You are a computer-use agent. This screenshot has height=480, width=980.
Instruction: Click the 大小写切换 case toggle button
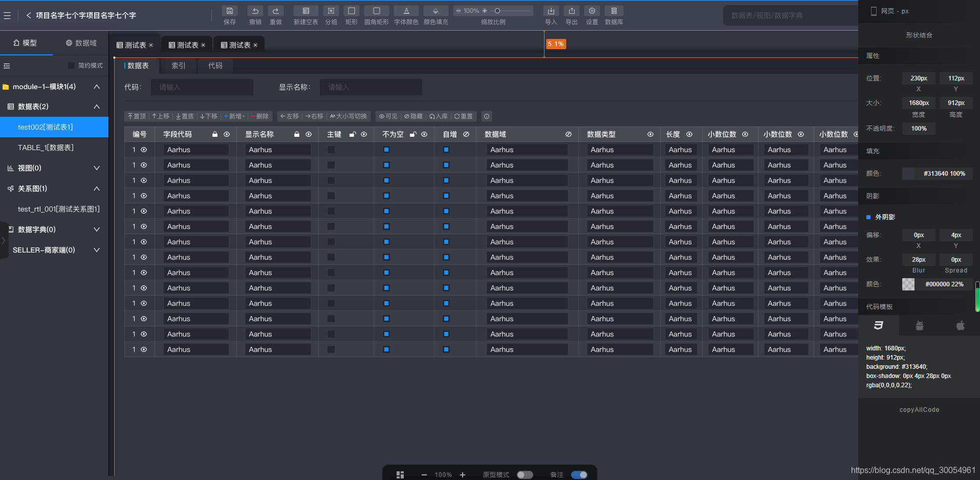[x=349, y=116]
